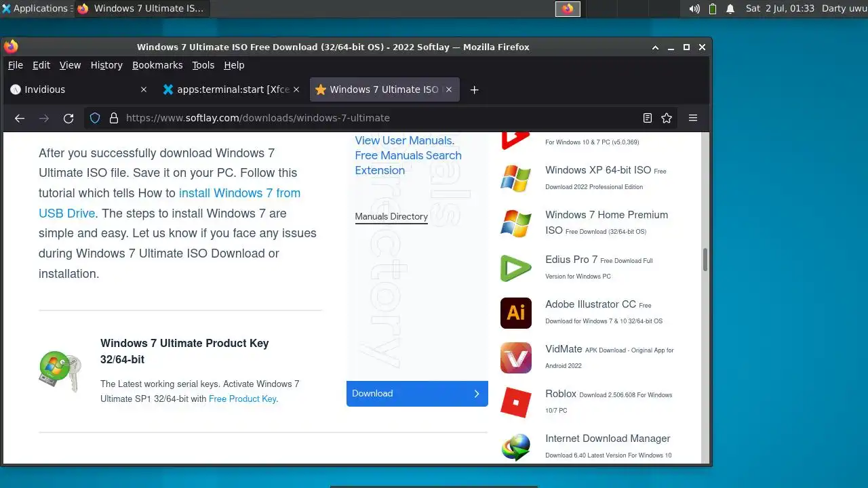This screenshot has width=868, height=488.
Task: Click the blue Download ad button
Action: 417,394
